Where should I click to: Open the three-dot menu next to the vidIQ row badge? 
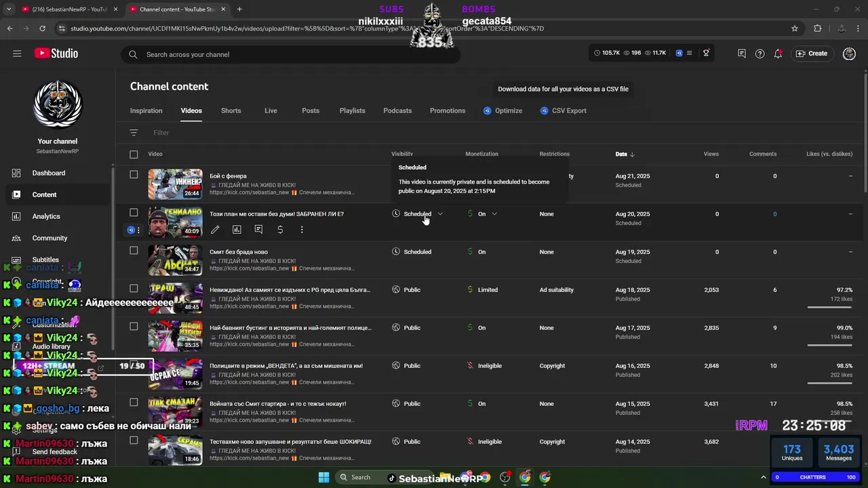point(138,230)
